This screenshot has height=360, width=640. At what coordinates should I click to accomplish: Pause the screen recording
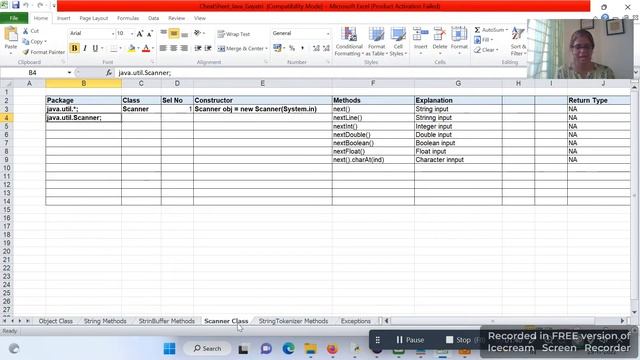pyautogui.click(x=410, y=340)
